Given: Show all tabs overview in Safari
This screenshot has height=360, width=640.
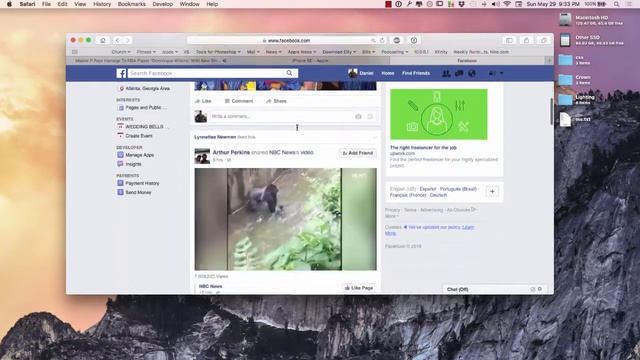Looking at the screenshot, I should (x=543, y=40).
